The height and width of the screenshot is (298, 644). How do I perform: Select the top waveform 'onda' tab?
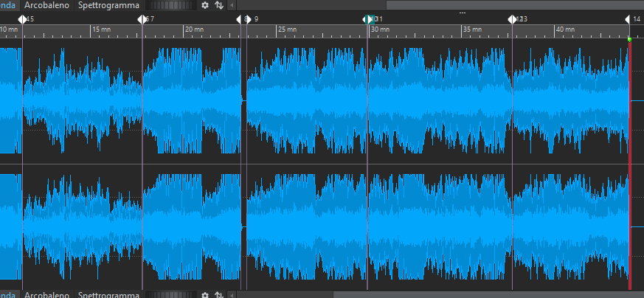(8, 5)
